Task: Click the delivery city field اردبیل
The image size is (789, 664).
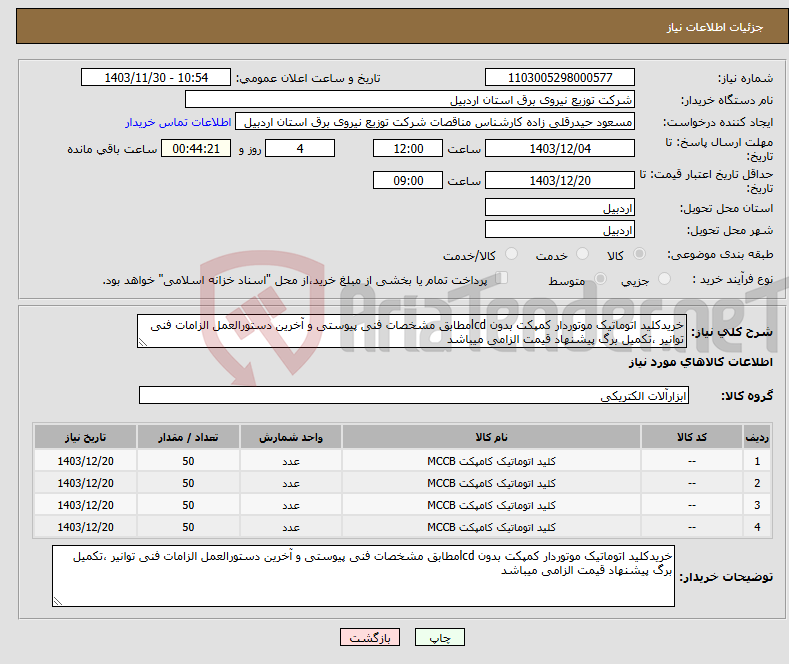Action: [x=560, y=229]
